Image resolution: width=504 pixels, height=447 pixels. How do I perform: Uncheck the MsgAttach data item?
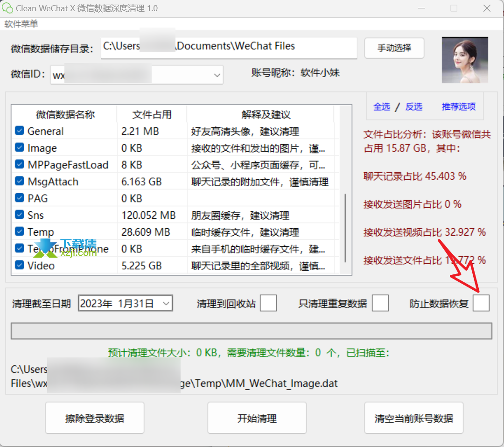pos(19,182)
